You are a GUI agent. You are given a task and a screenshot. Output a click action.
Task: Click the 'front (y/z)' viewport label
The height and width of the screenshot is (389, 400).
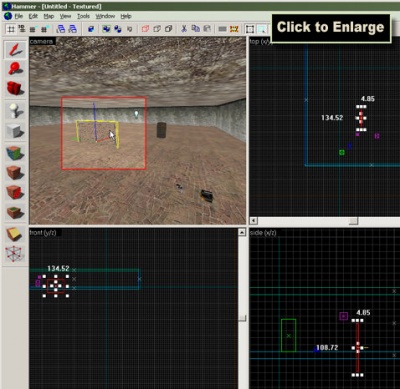point(43,232)
